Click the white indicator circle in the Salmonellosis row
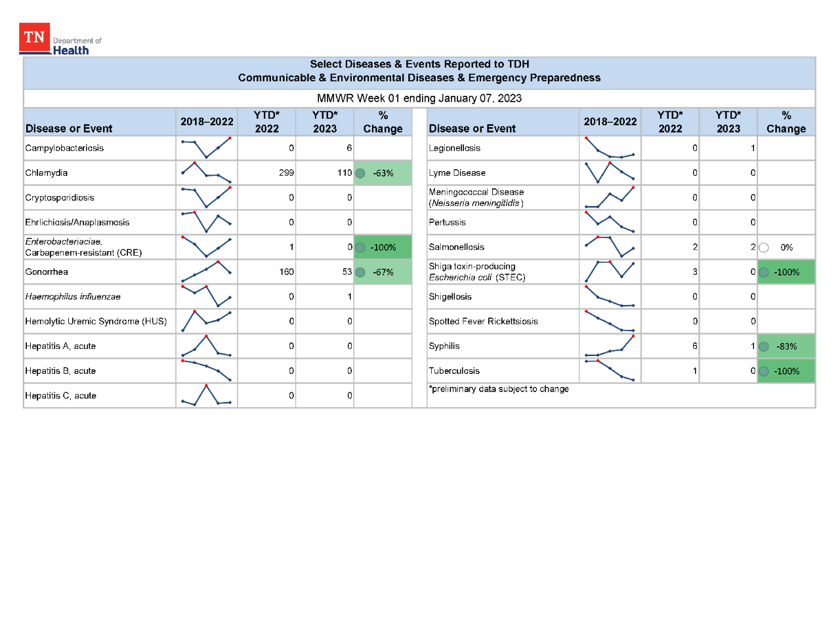This screenshot has height=644, width=840. click(x=764, y=248)
